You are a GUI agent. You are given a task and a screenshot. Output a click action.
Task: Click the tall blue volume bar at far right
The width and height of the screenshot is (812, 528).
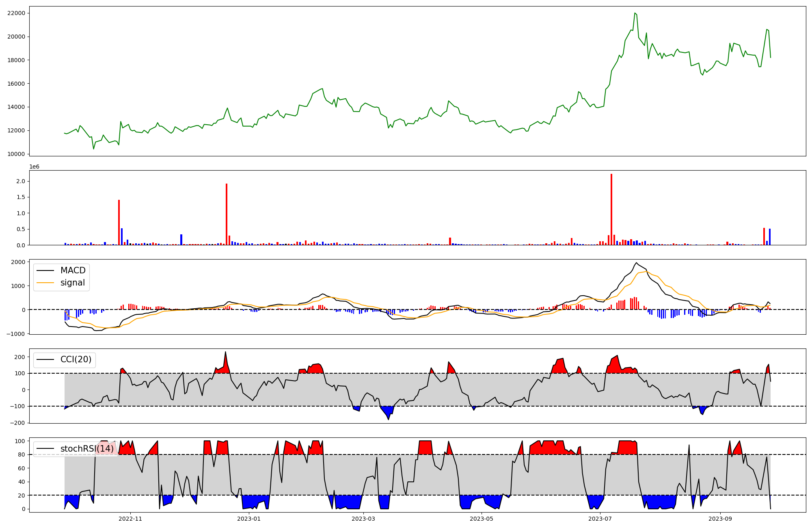click(x=770, y=237)
